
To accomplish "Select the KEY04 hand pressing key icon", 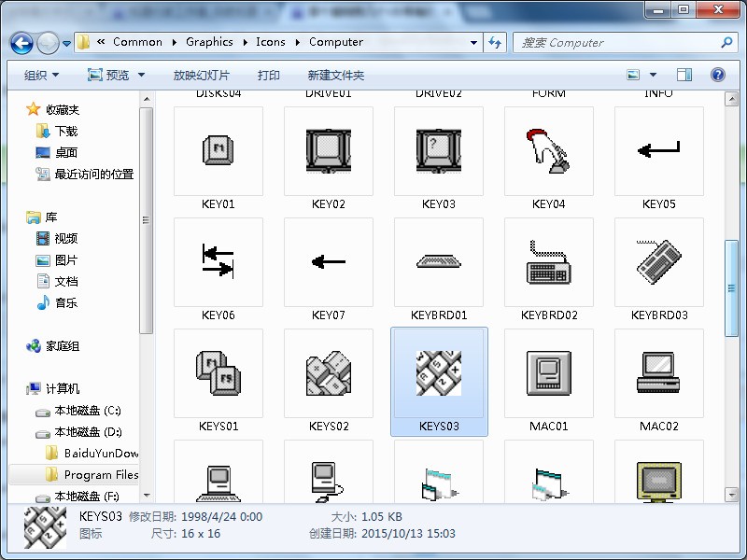I will 549,151.
